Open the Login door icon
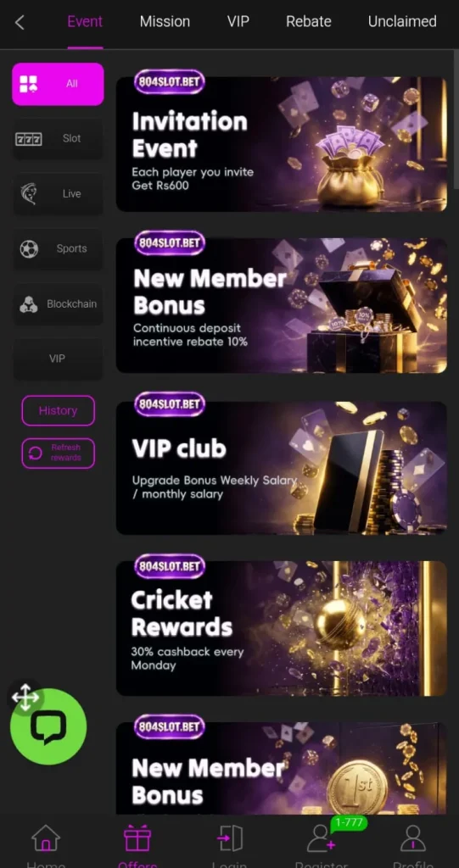Image resolution: width=459 pixels, height=868 pixels. (x=229, y=838)
